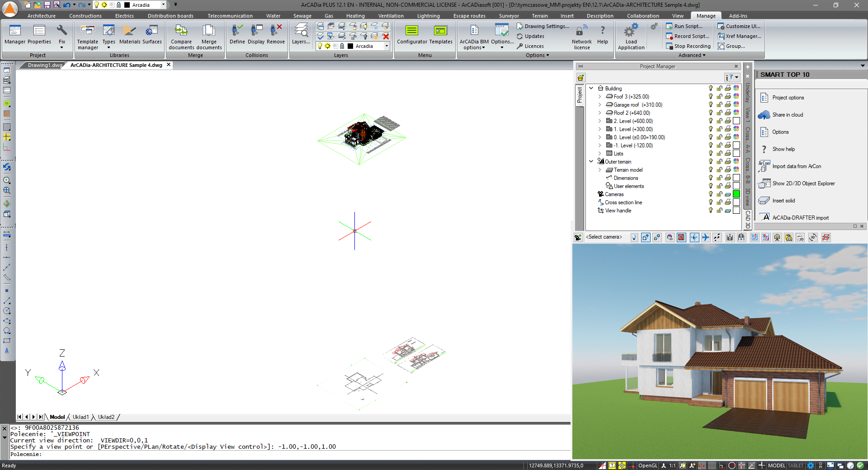
Task: Select the airplane flyover icon above 3D preview
Action: click(706, 237)
